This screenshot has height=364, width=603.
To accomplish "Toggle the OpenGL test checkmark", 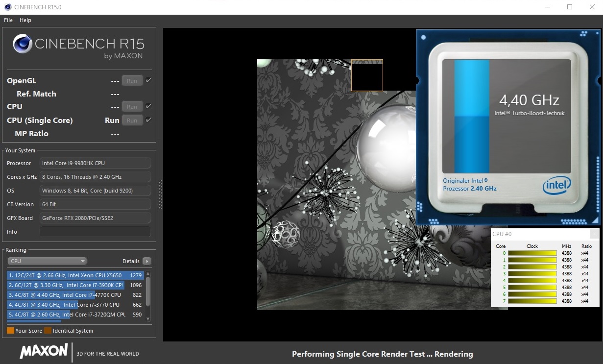I will coord(148,80).
